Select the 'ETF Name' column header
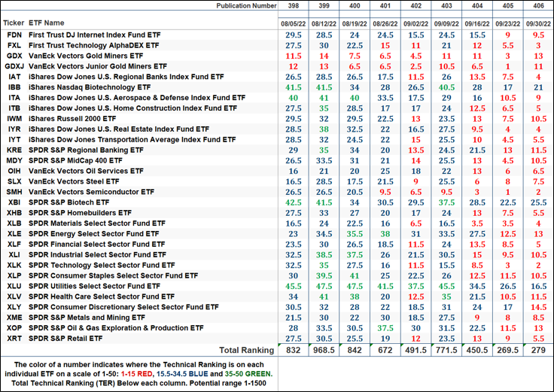Viewport: 554px width, 392px height. pos(46,23)
